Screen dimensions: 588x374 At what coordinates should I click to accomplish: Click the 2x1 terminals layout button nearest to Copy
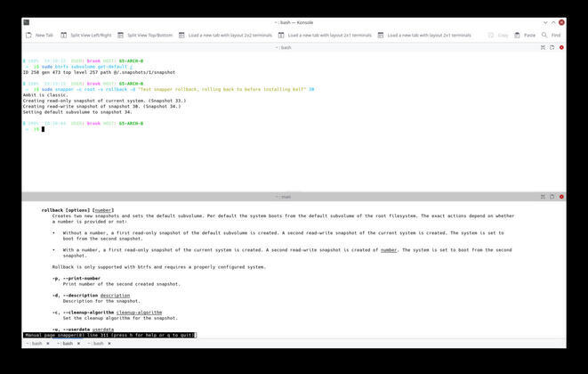pos(424,35)
